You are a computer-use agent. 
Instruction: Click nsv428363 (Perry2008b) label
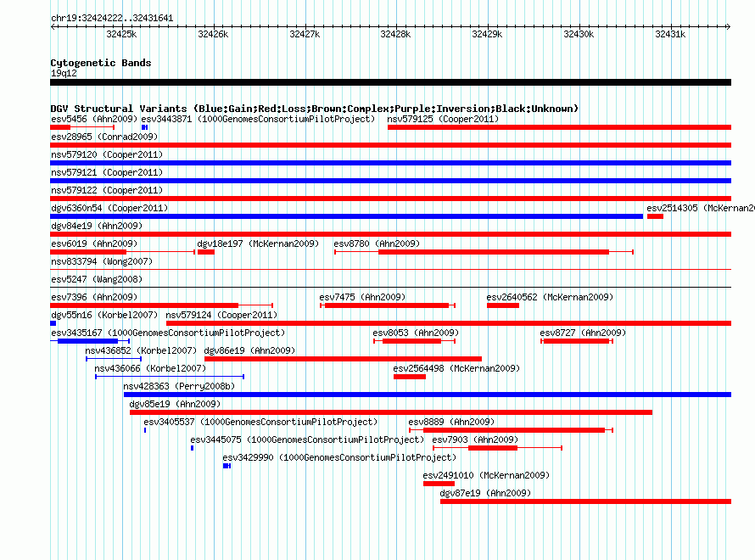click(179, 386)
